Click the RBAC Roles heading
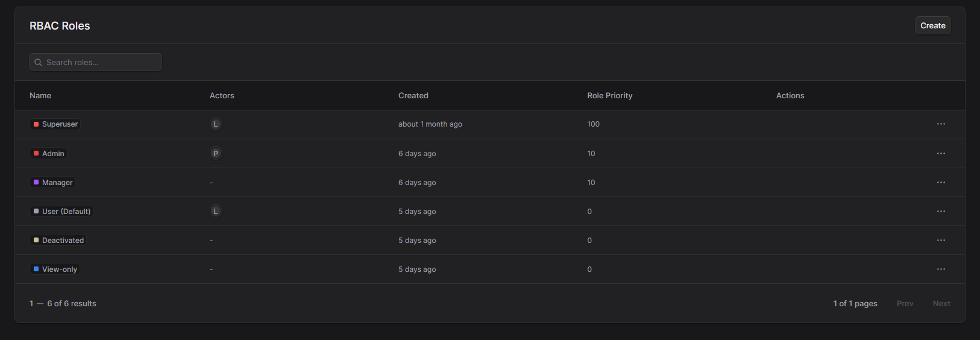 (x=60, y=26)
